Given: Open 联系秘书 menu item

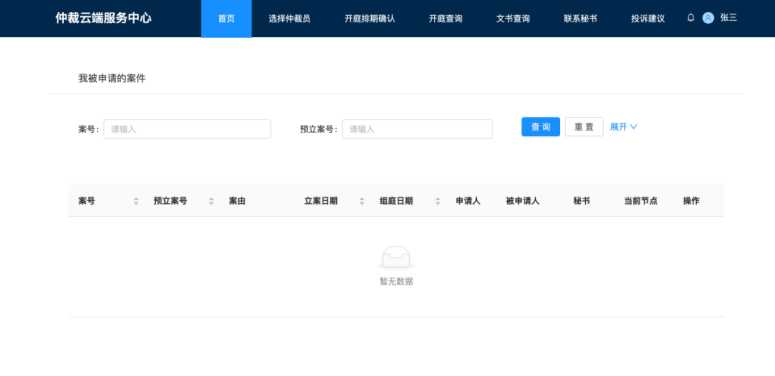Looking at the screenshot, I should coord(580,19).
